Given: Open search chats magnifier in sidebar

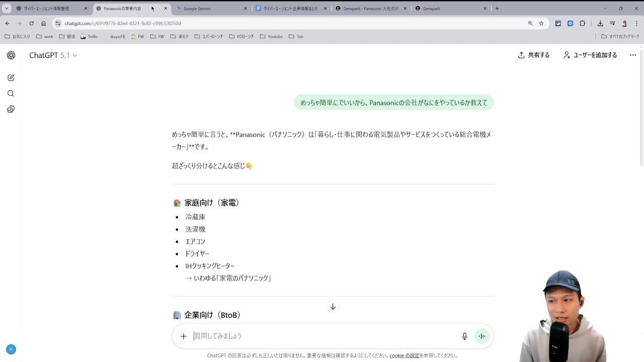Looking at the screenshot, I should (11, 94).
